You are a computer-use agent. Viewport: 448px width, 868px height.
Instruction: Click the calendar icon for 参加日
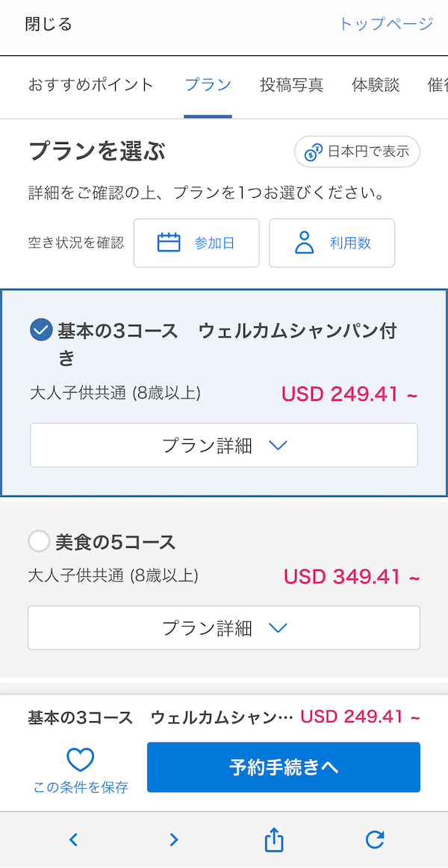(169, 243)
